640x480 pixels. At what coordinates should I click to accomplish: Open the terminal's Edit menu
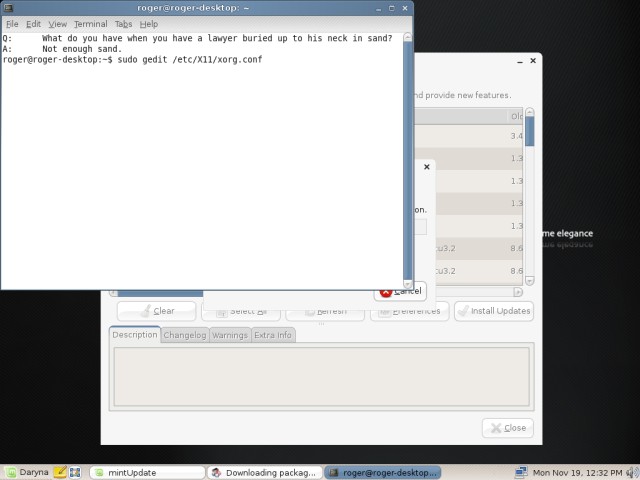33,24
